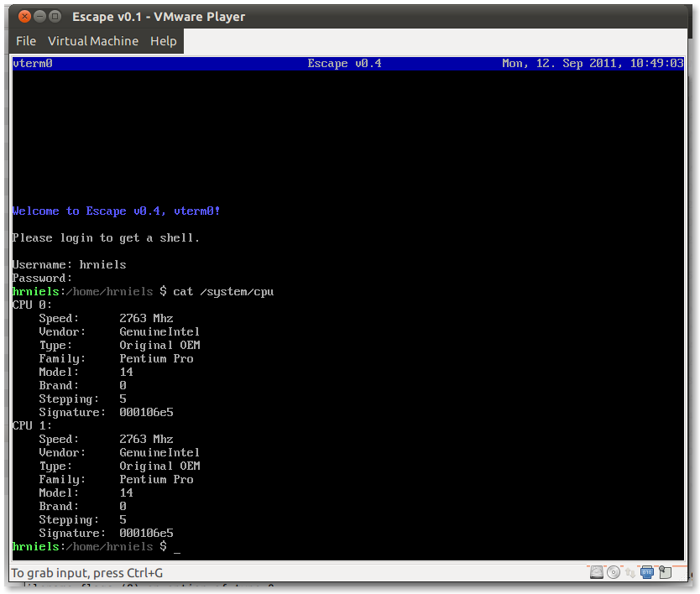Maximize the VMware Player window

coord(55,17)
